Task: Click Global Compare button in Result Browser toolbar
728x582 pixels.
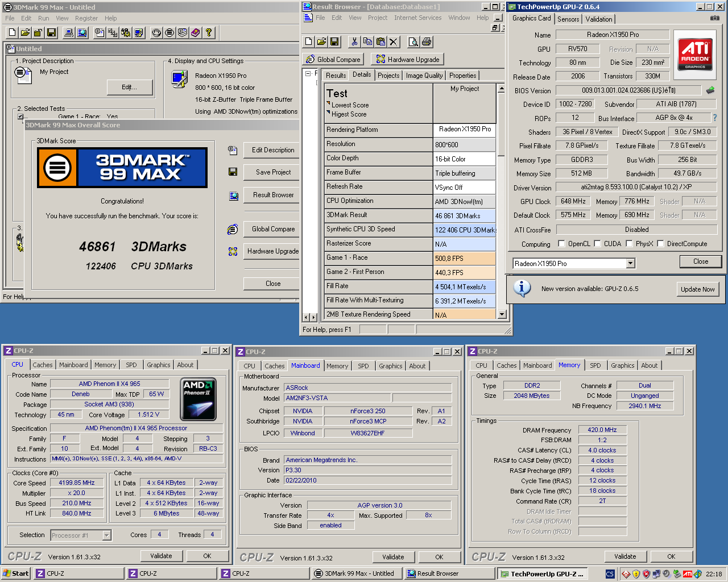Action: [333, 59]
